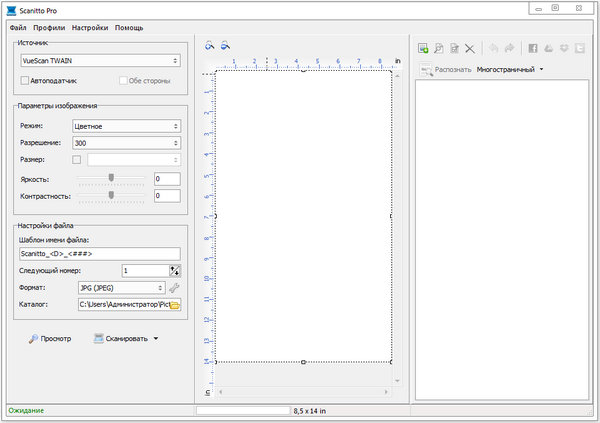Open the Файл menu
600x423 pixels.
(18, 27)
